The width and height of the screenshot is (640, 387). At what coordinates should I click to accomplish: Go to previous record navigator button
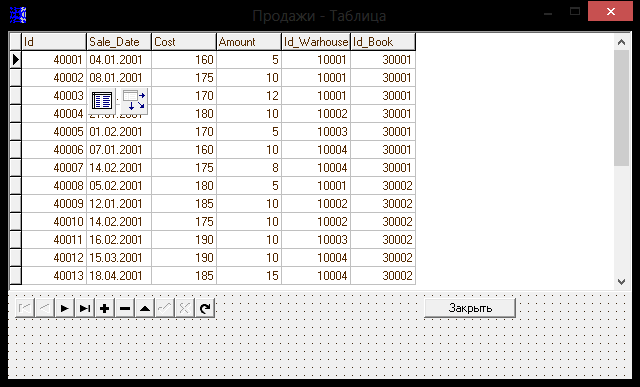tap(44, 308)
